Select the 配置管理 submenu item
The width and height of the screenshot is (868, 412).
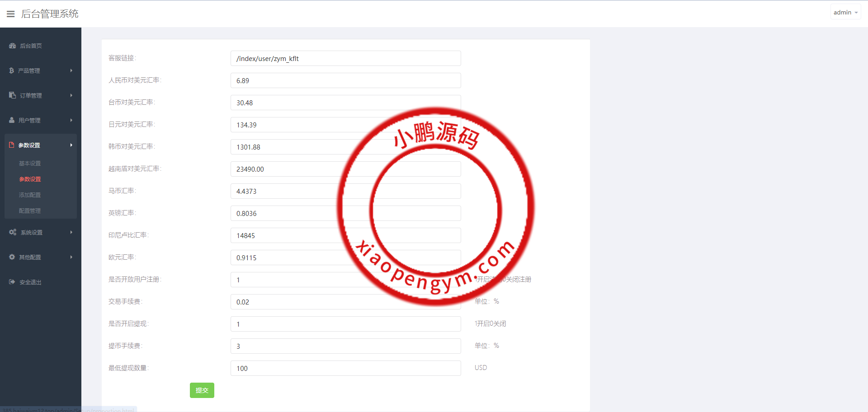pyautogui.click(x=30, y=211)
